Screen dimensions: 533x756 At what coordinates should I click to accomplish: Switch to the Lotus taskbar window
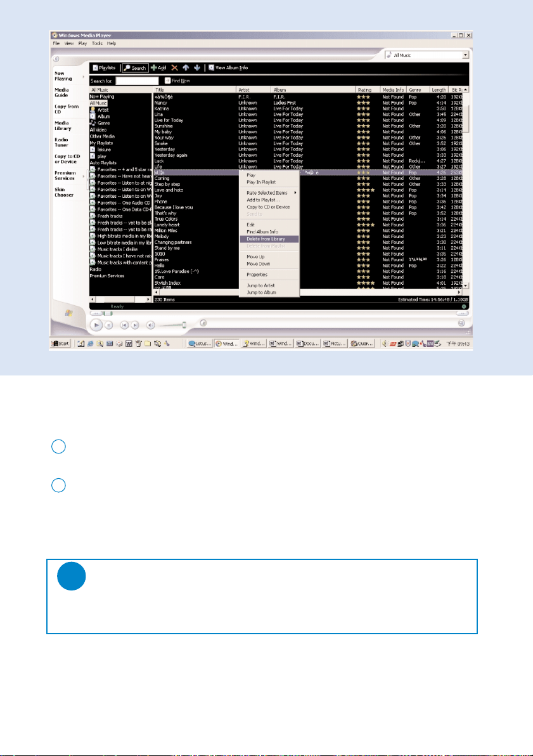coord(200,344)
